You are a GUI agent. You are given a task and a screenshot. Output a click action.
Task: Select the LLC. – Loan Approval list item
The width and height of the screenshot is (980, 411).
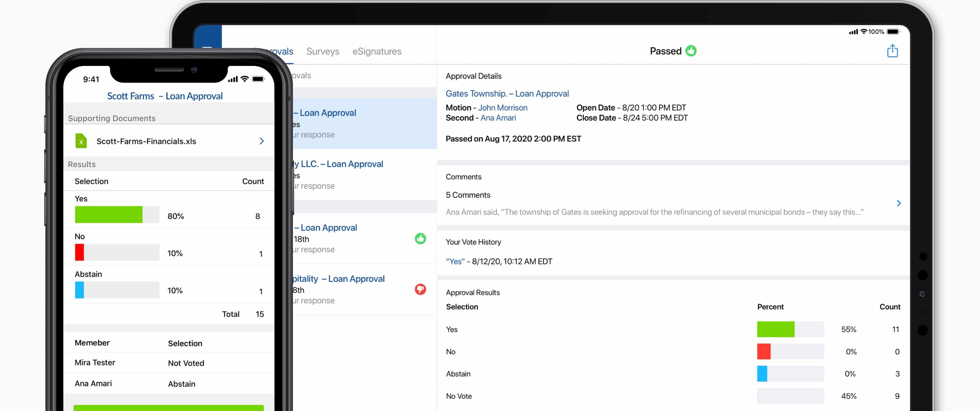364,175
